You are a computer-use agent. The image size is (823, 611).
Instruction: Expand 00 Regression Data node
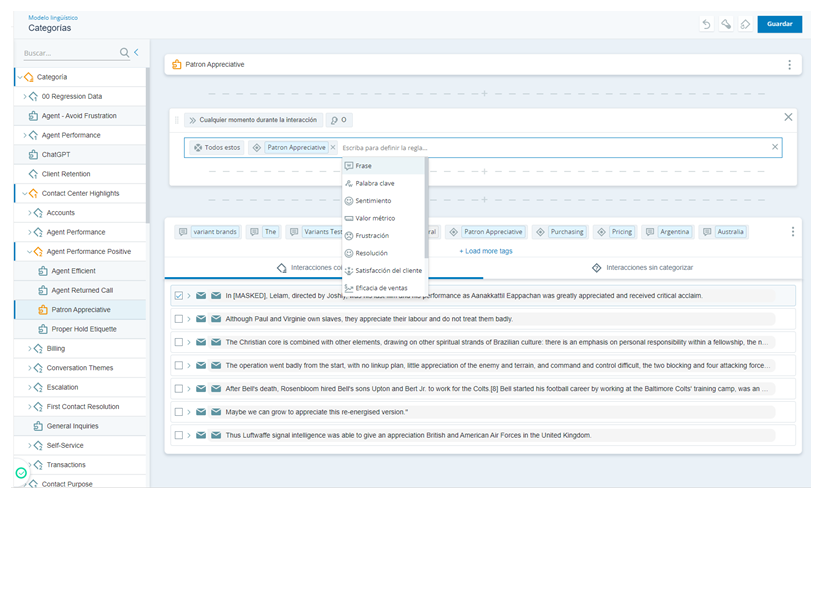[25, 97]
